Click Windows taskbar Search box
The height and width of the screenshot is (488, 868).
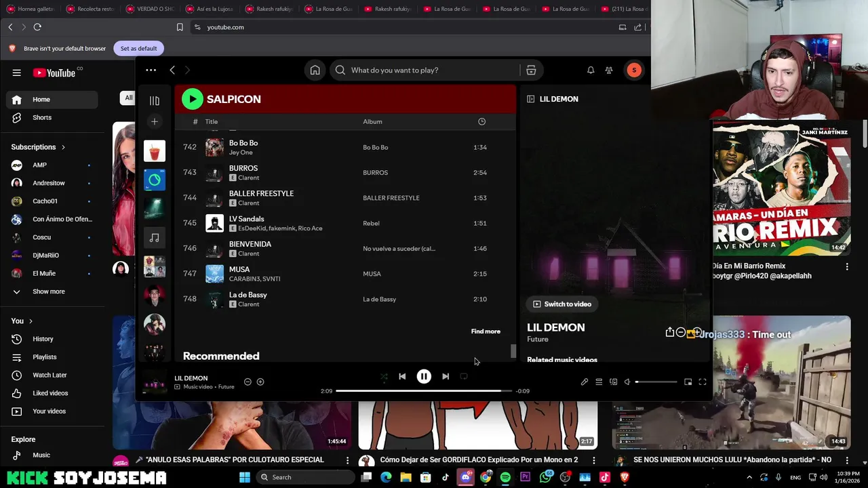[x=304, y=477]
